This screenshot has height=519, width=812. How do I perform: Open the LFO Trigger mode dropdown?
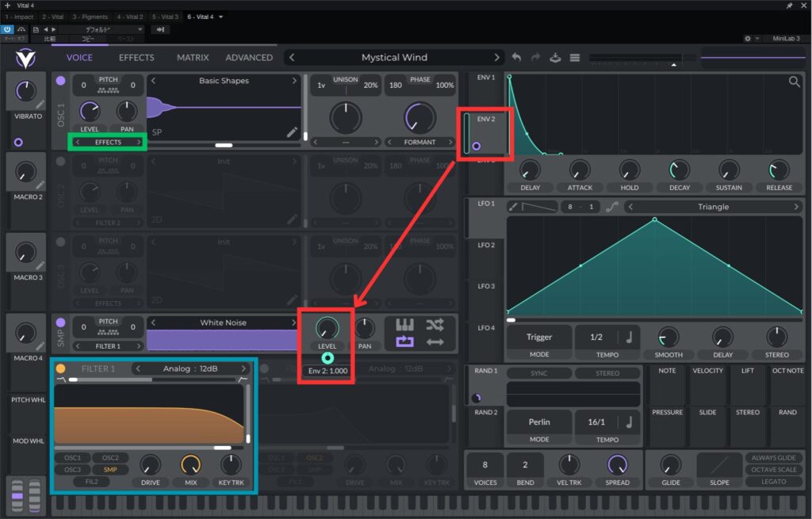click(539, 337)
